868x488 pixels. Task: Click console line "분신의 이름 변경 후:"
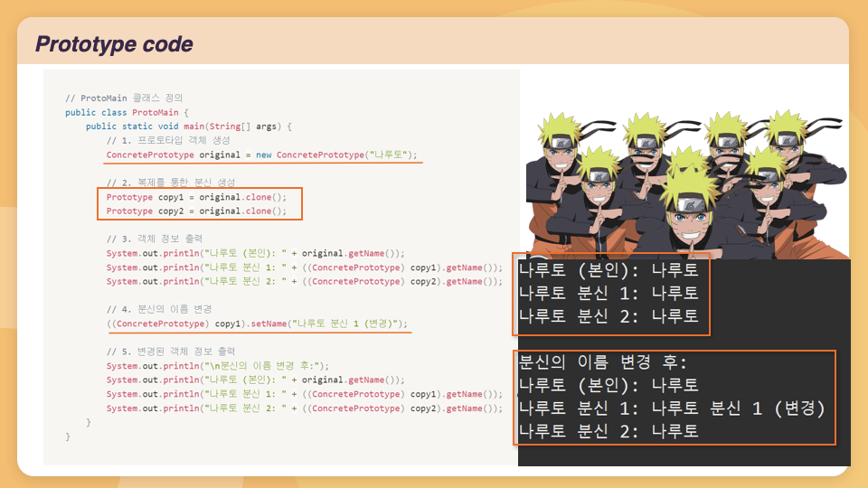pos(603,362)
